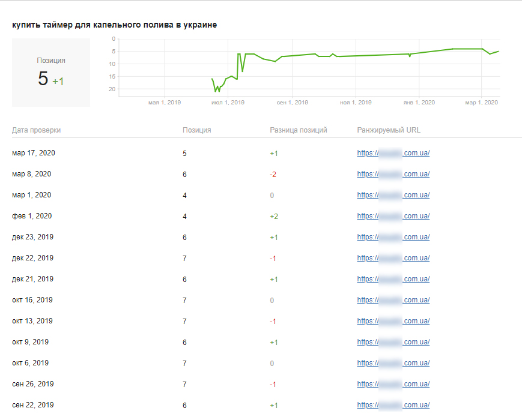522x420 pixels.
Task: Click the -2 difference in the мар 8, 2020 row
Action: (x=273, y=174)
